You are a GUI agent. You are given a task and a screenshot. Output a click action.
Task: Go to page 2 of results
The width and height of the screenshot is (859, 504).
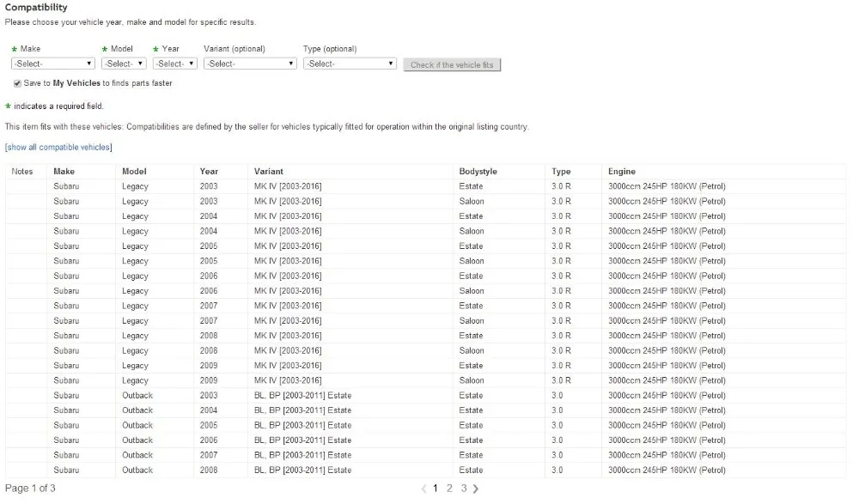pos(449,488)
